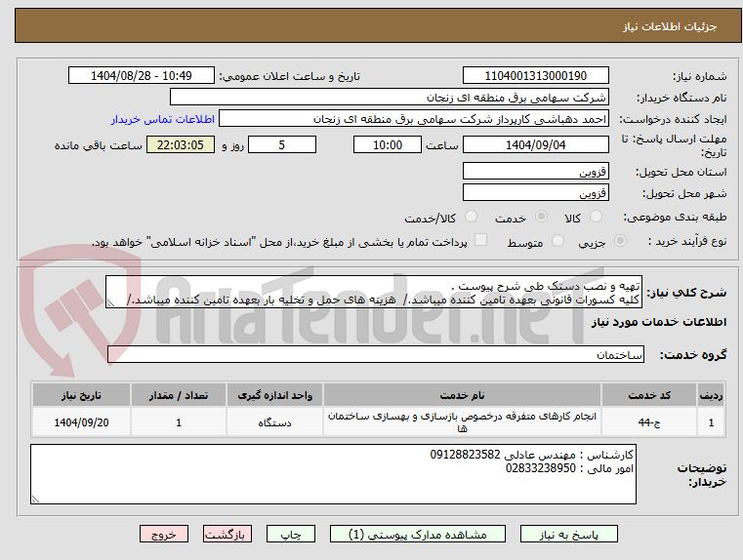
Task: Click service name cell انجام کارهای متفرقه
Action: (x=462, y=422)
